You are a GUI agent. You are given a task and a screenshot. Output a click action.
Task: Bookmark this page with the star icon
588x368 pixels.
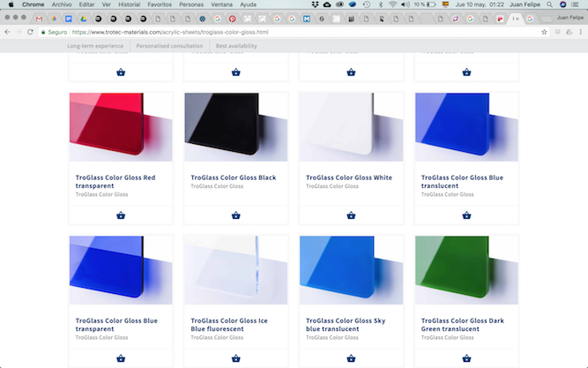[x=544, y=32]
